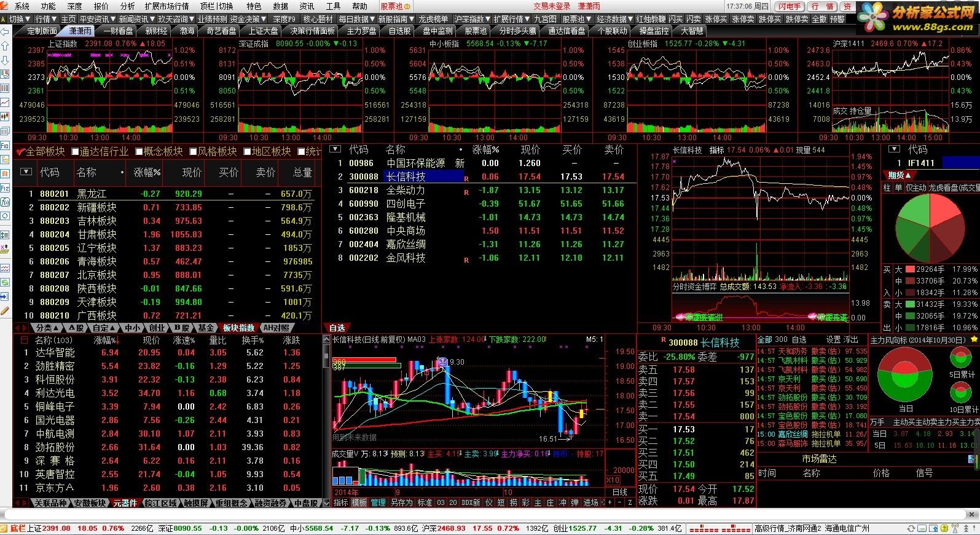Click the small A icon before 切换
This screenshot has width=980, height=535.
[x=4, y=19]
